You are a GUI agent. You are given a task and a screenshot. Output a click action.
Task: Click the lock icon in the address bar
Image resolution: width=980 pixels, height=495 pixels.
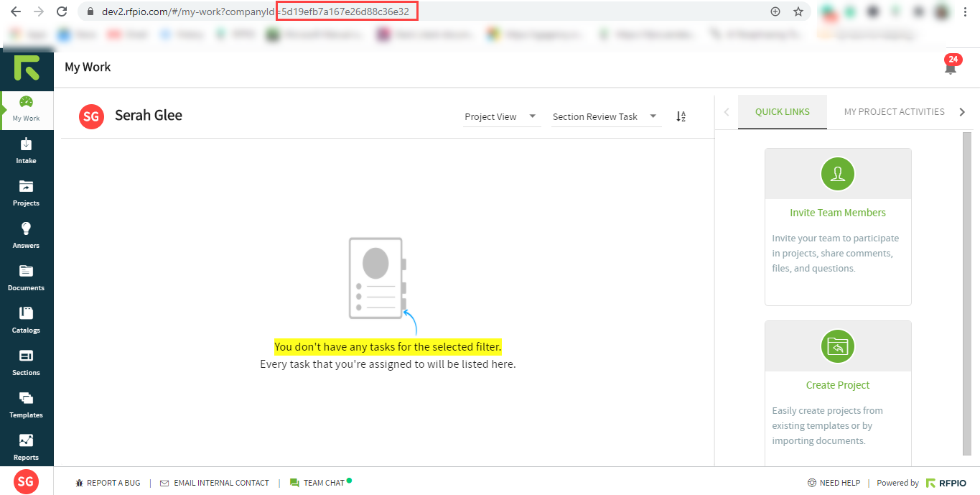(90, 11)
